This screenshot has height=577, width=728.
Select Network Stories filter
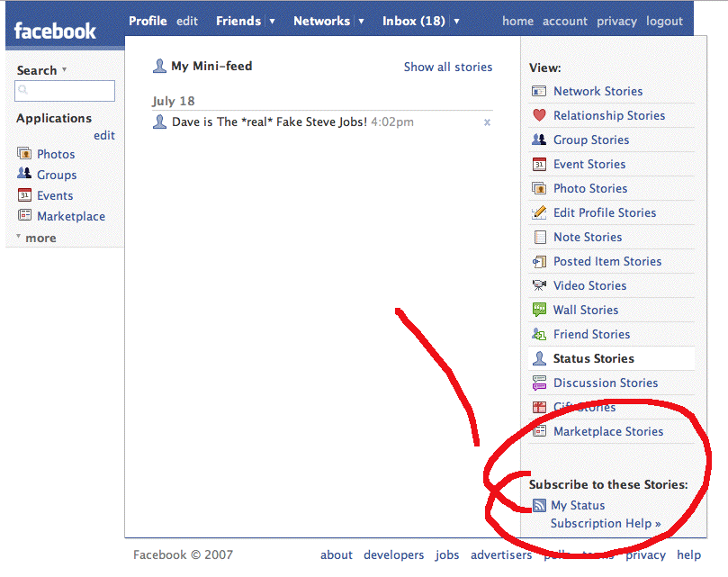click(598, 91)
